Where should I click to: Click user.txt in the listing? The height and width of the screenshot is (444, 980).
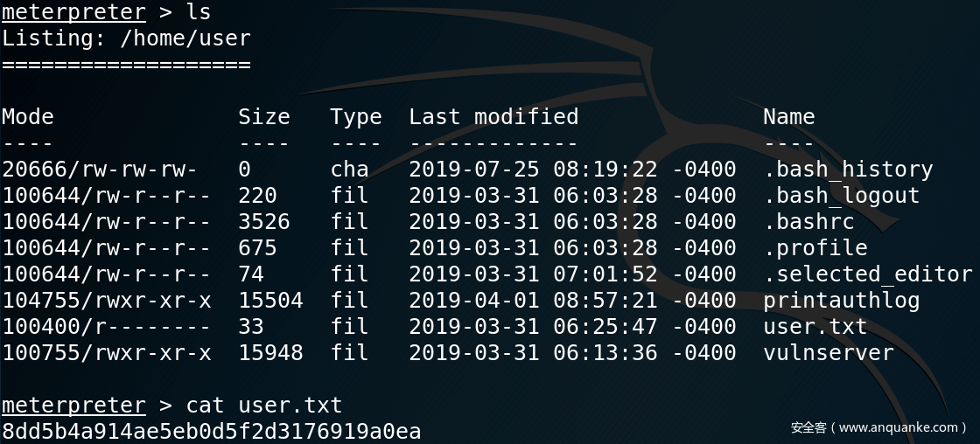(815, 327)
